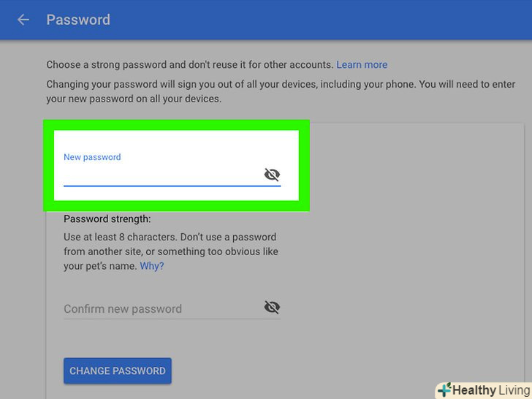Image resolution: width=532 pixels, height=399 pixels.
Task: Click the 'from another site' hint line
Action: pyautogui.click(x=170, y=251)
